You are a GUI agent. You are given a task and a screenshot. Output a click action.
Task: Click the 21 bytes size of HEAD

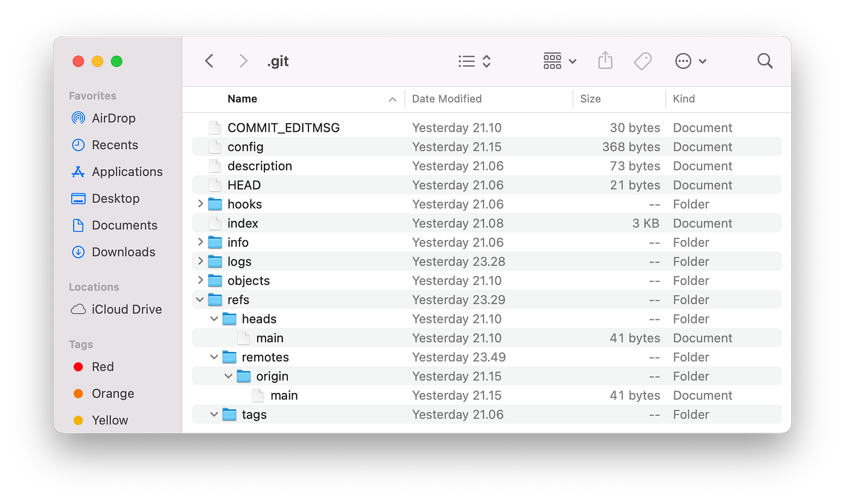(x=635, y=185)
